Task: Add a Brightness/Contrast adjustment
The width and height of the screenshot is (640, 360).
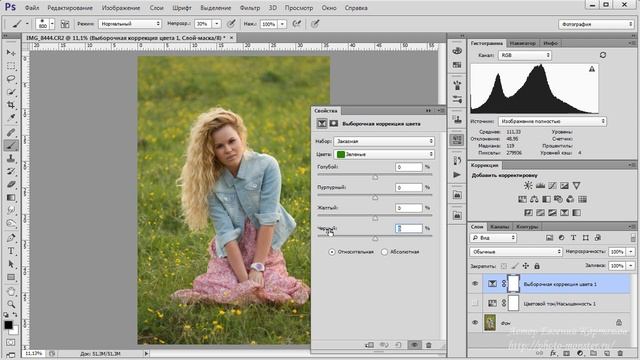Action: click(528, 186)
